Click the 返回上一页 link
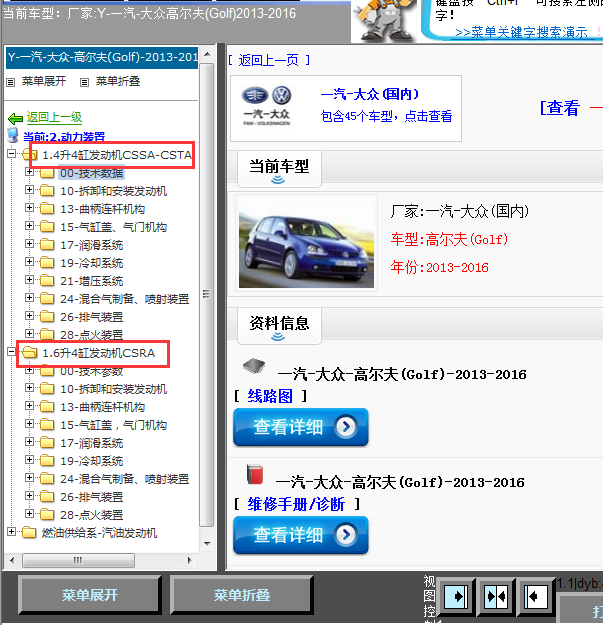This screenshot has height=625, width=603. click(x=269, y=60)
